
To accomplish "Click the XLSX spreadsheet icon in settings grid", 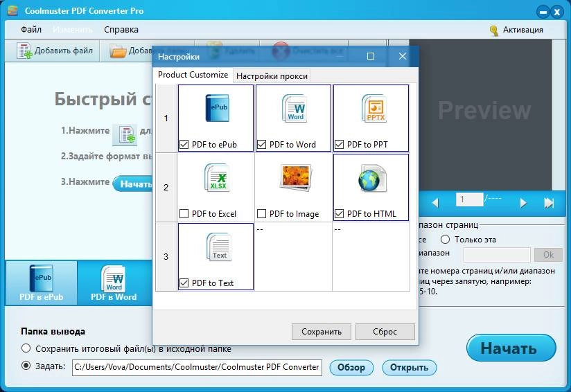I will 217,177.
